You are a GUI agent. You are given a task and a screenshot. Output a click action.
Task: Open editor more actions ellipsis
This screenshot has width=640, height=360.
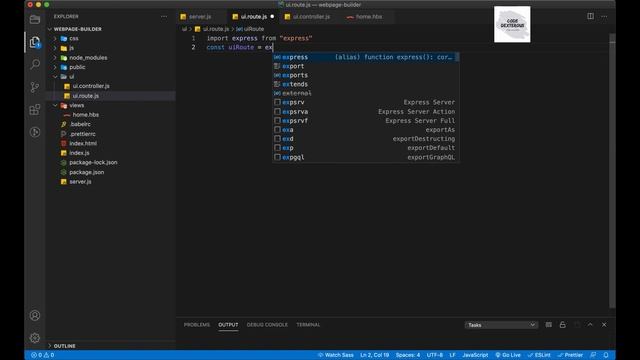pos(604,17)
